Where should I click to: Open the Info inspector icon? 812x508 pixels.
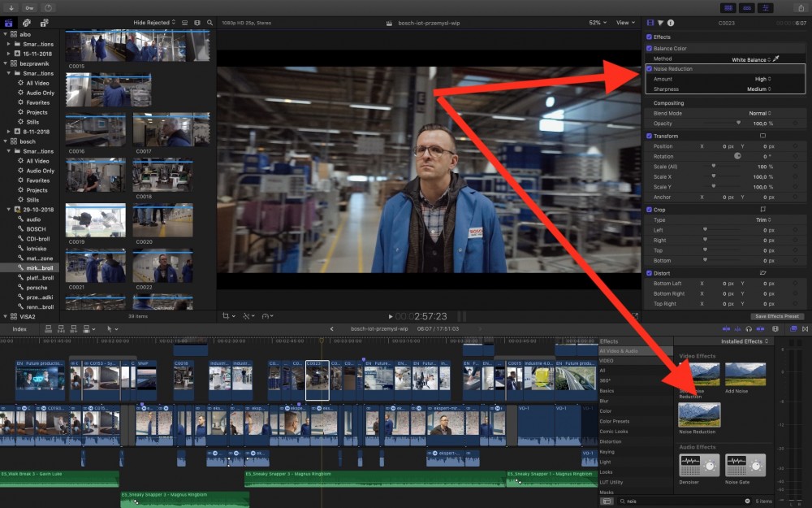click(671, 23)
